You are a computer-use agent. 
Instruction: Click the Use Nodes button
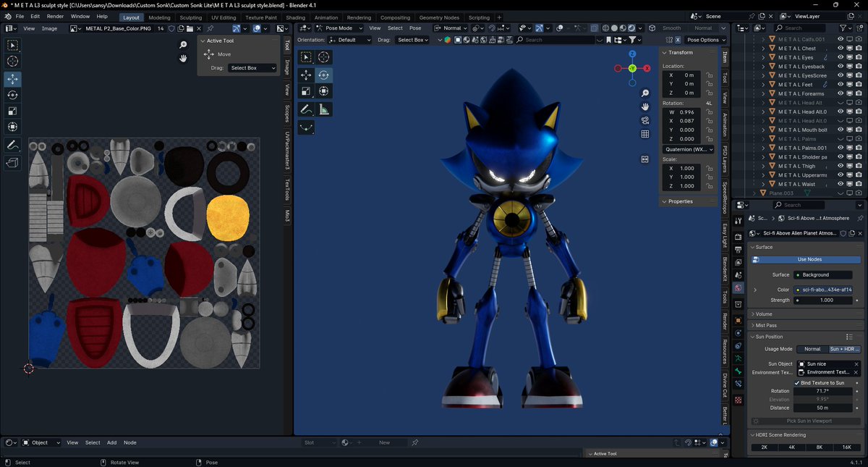click(x=807, y=259)
